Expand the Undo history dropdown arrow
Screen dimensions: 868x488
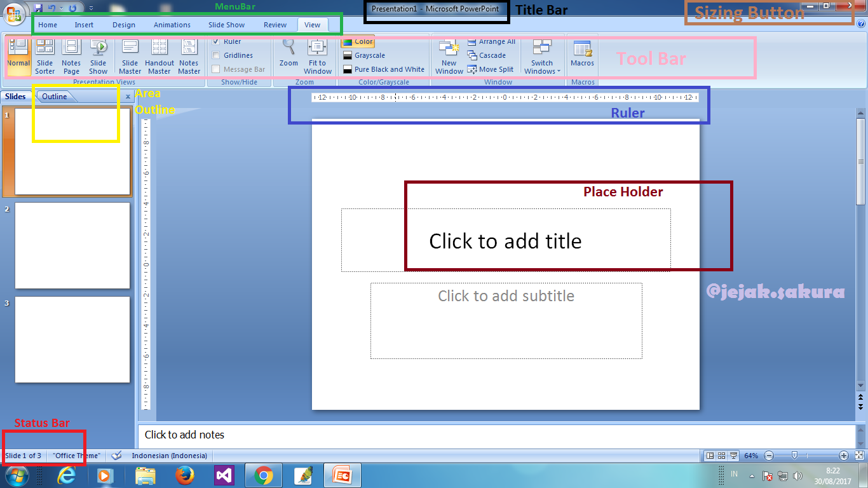click(61, 8)
